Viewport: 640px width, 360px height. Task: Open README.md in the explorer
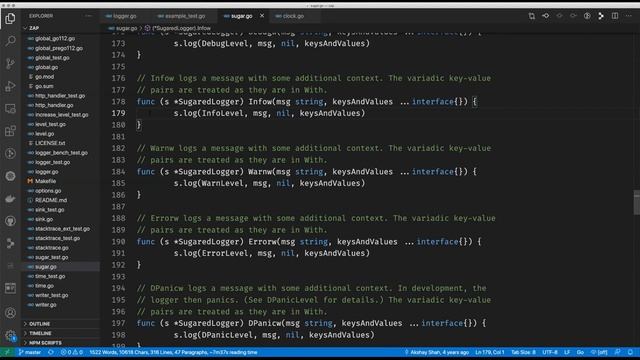point(60,200)
